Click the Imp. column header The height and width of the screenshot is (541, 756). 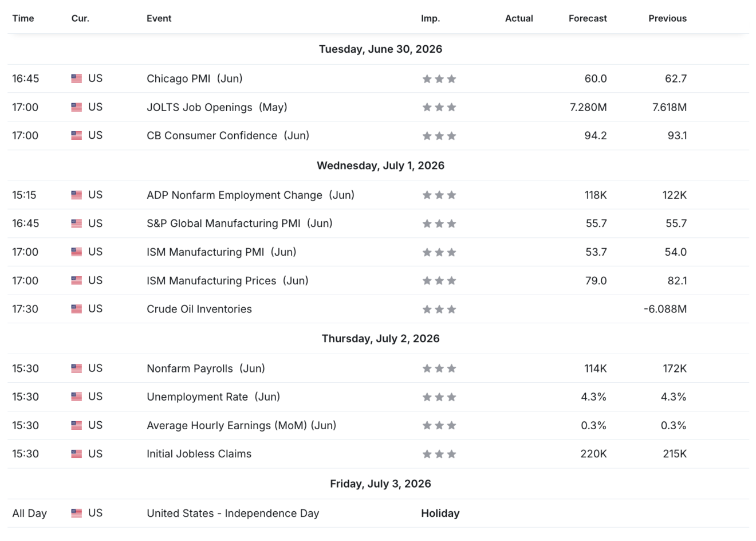click(431, 18)
